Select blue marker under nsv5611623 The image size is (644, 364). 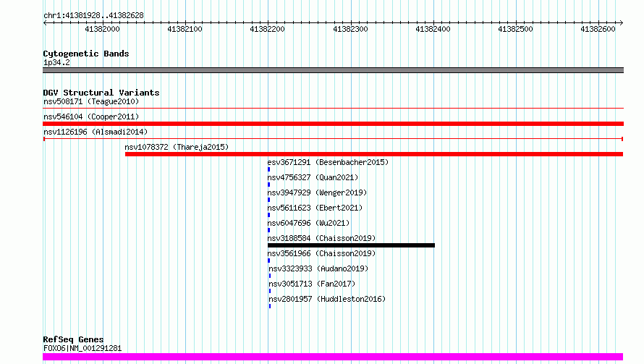click(x=268, y=215)
